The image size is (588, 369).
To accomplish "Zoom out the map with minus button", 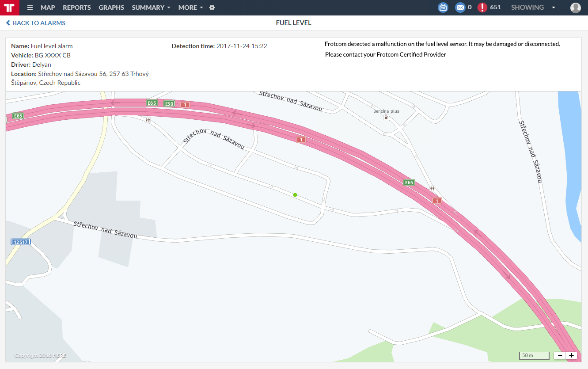I will click(560, 355).
